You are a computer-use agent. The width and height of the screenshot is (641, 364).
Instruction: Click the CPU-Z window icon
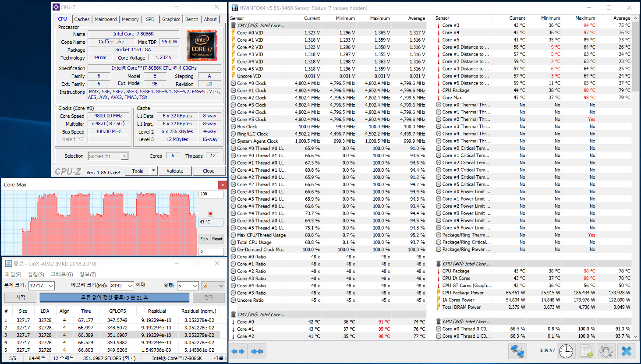[56, 7]
